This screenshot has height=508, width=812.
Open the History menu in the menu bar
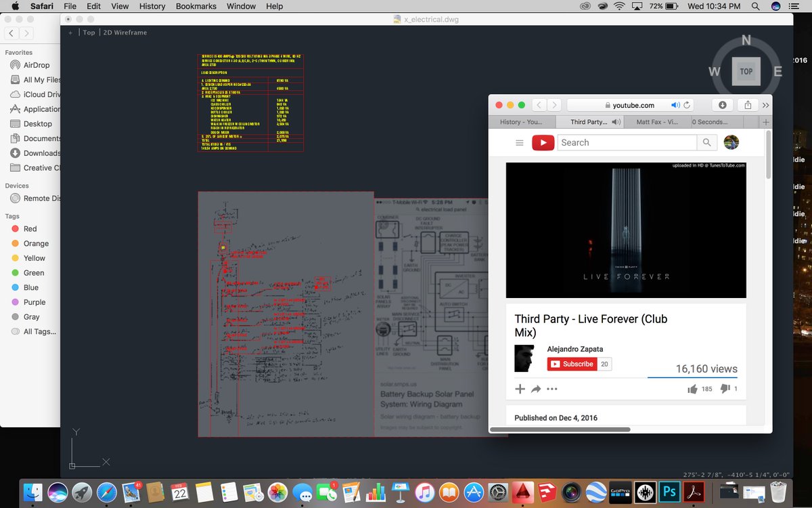152,6
